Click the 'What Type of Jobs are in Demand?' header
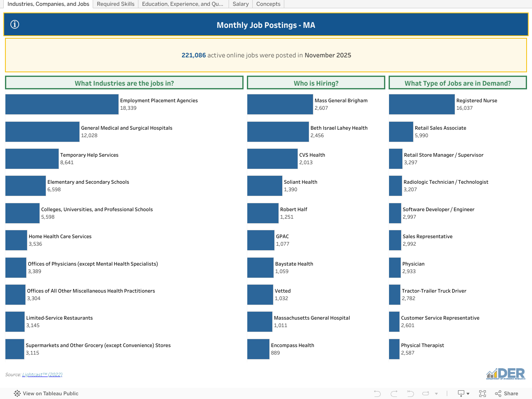Image resolution: width=532 pixels, height=399 pixels. click(458, 83)
